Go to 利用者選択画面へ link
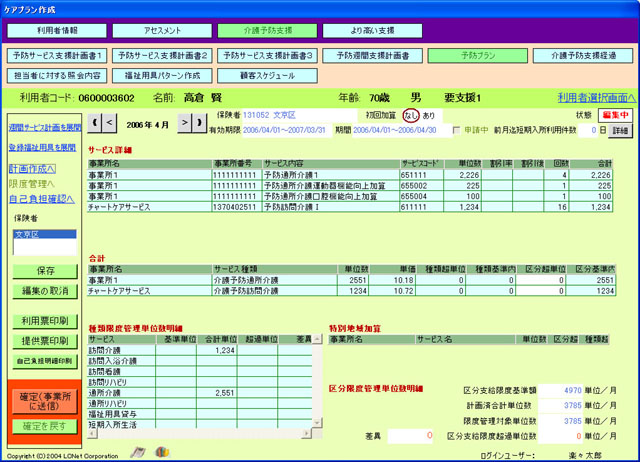The height and width of the screenshot is (462, 640). tap(596, 98)
